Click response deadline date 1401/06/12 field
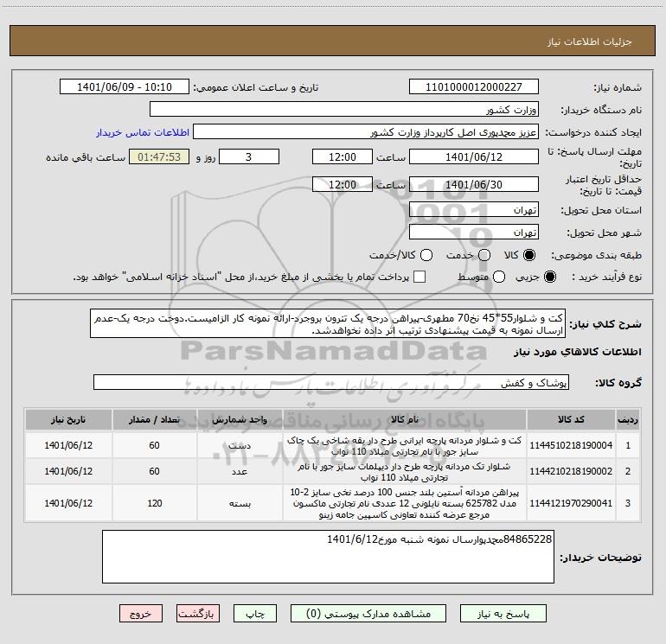Image resolution: width=666 pixels, height=644 pixels. (474, 156)
